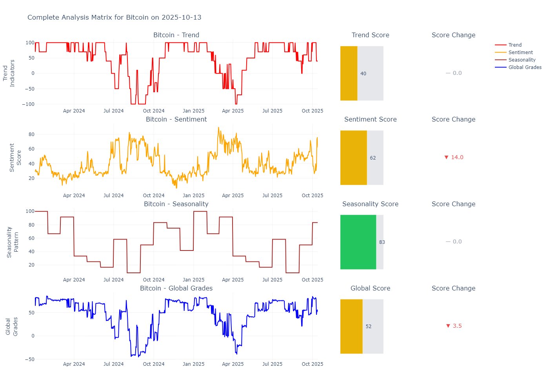Select the yellow Trend Score bar

349,73
